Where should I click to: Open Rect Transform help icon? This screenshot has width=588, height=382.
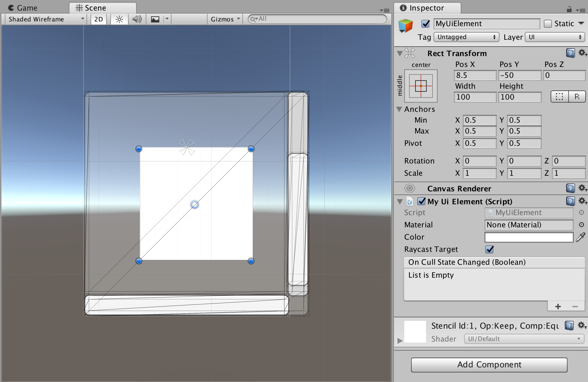(x=570, y=53)
